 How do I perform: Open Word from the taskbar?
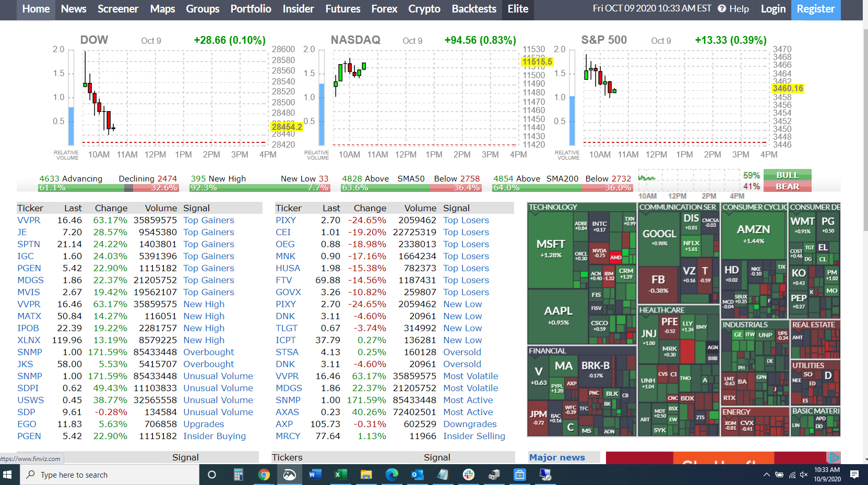click(315, 475)
